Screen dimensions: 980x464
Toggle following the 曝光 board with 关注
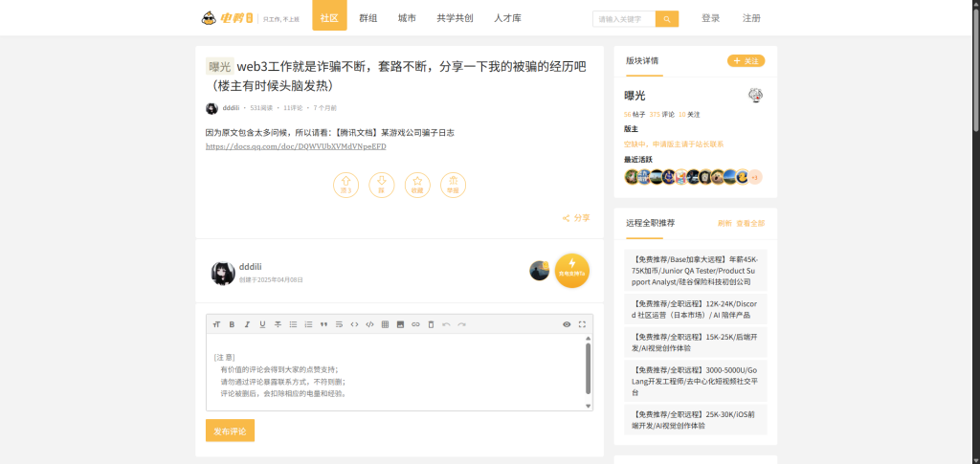coord(746,61)
